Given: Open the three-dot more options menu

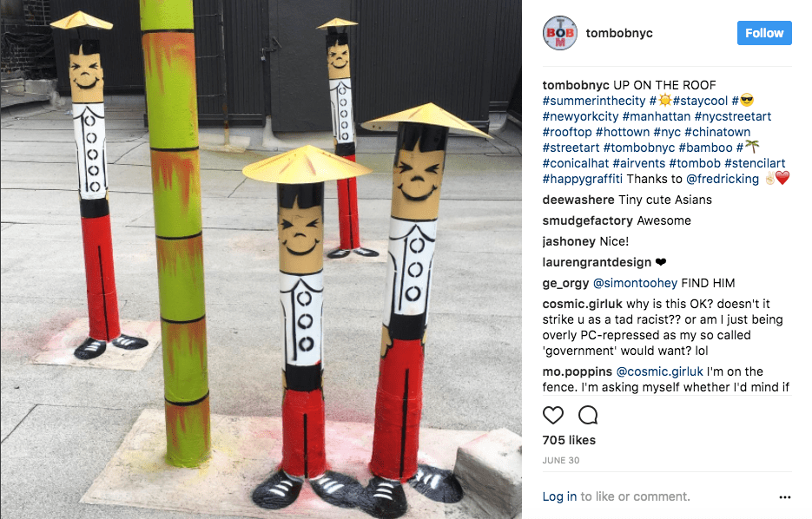Looking at the screenshot, I should pyautogui.click(x=784, y=497).
